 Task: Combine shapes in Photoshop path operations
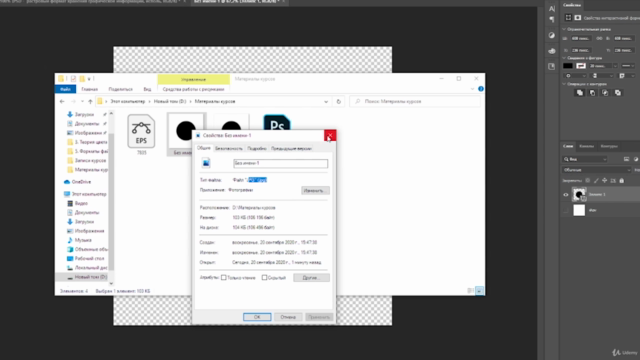tap(580, 93)
